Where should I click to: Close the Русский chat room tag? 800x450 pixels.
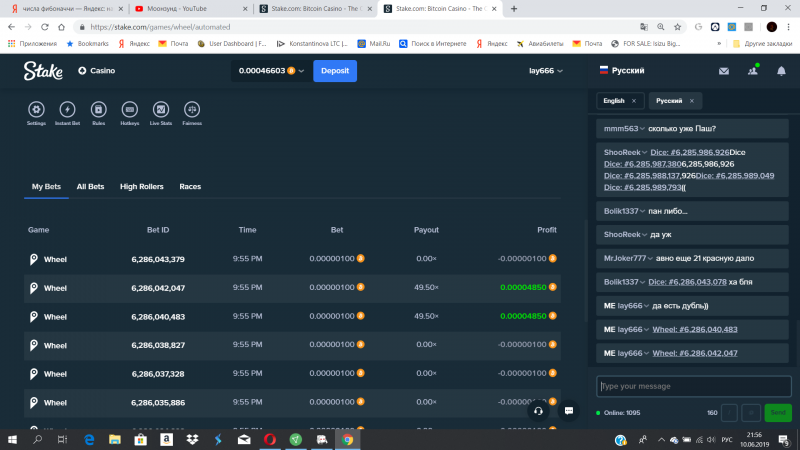tap(692, 101)
